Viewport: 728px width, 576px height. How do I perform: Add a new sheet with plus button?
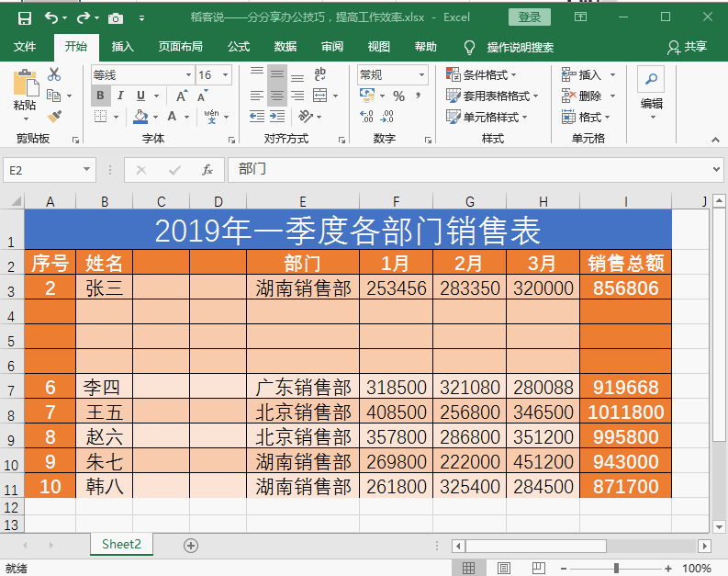pos(191,546)
